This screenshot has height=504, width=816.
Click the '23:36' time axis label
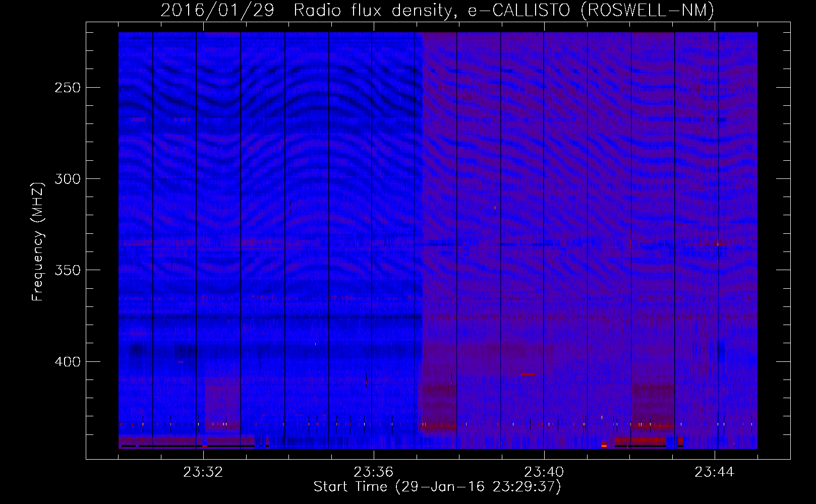coord(373,472)
